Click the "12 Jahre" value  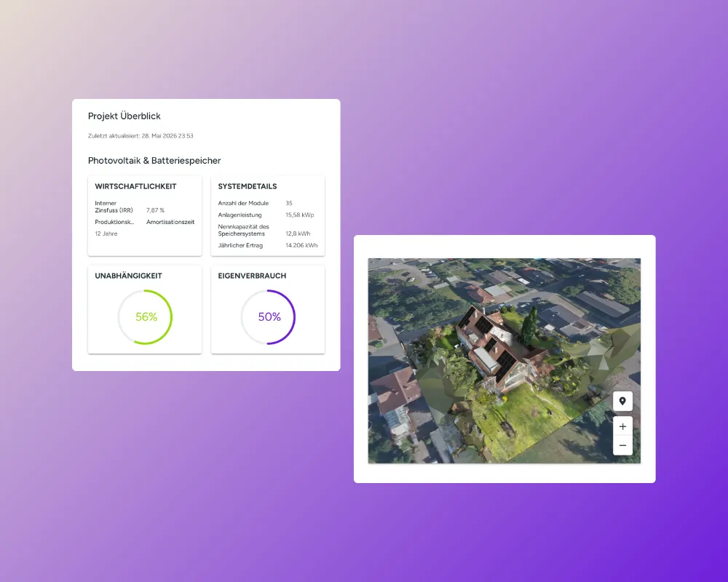[106, 234]
